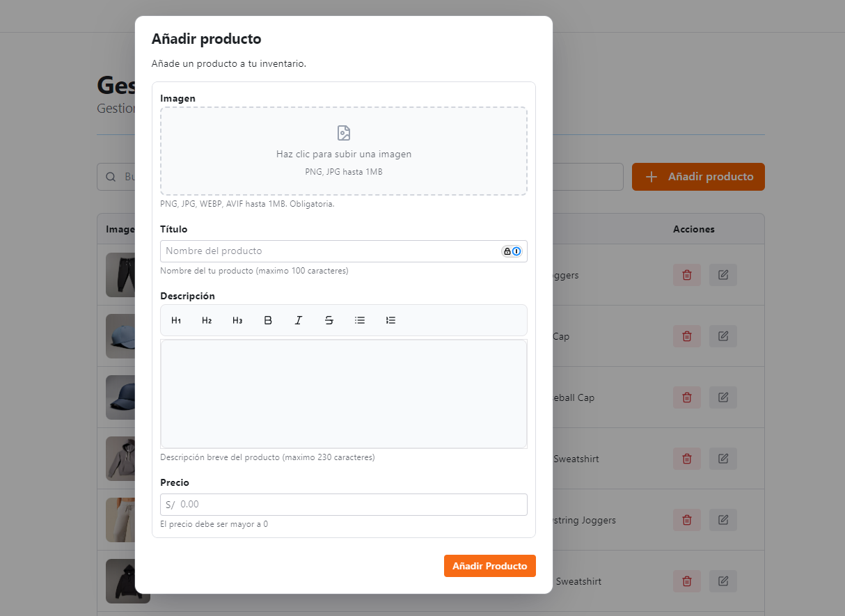This screenshot has height=616, width=845.
Task: Open the password manager icon in Título field
Action: coord(512,251)
